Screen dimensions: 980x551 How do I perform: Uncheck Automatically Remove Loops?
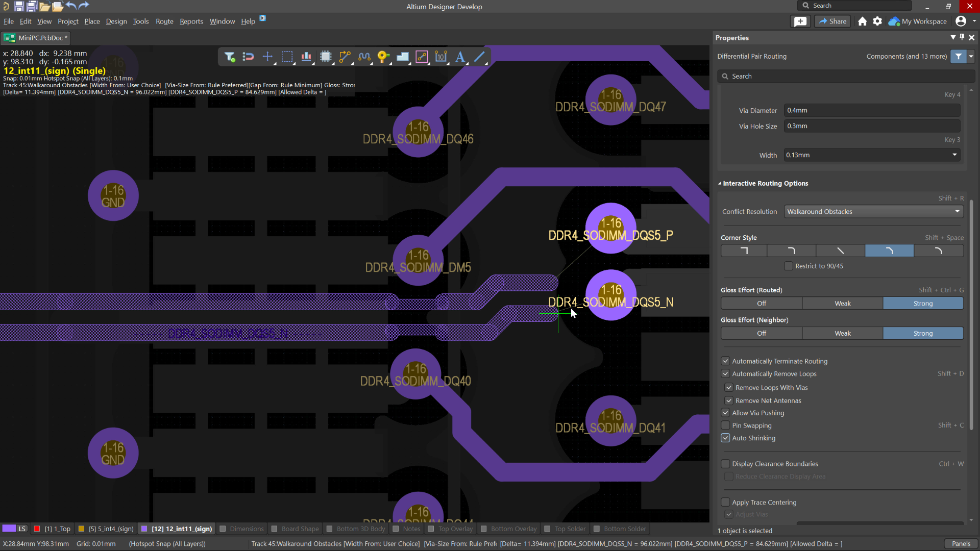725,374
